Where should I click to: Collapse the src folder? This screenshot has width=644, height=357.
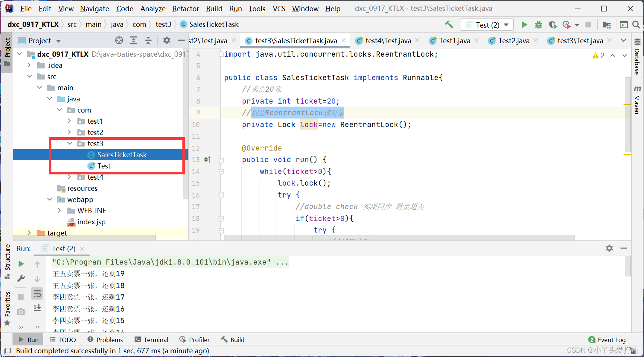point(29,76)
